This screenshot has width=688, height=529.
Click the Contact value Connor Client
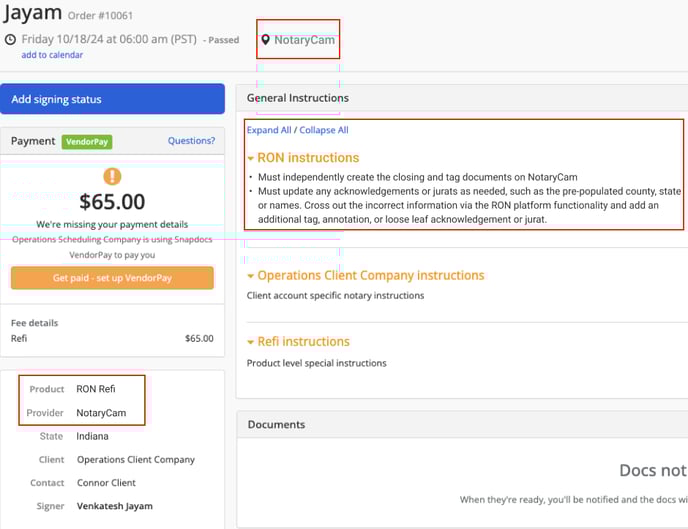pyautogui.click(x=106, y=483)
